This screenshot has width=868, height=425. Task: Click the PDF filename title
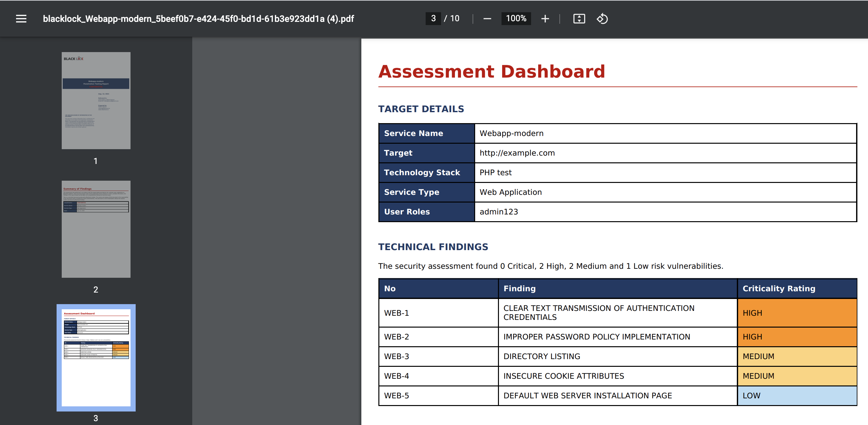198,19
